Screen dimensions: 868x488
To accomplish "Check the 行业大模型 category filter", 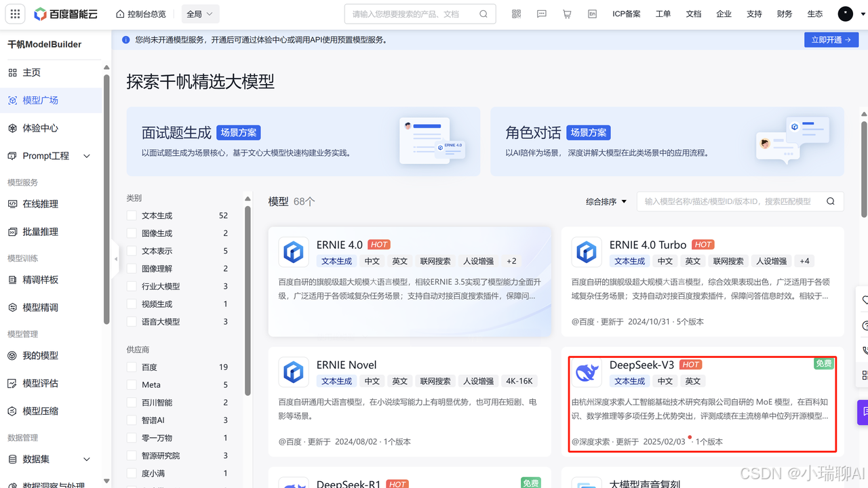I will coord(132,286).
